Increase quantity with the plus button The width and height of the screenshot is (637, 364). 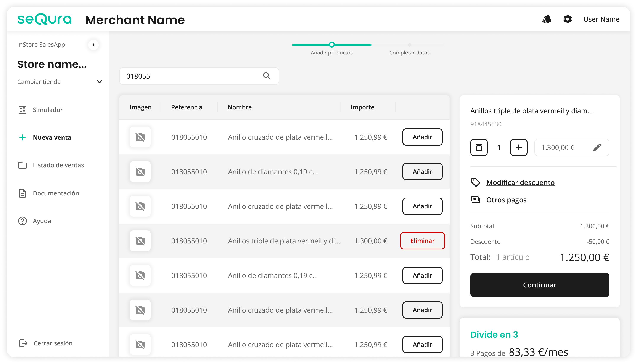click(519, 147)
